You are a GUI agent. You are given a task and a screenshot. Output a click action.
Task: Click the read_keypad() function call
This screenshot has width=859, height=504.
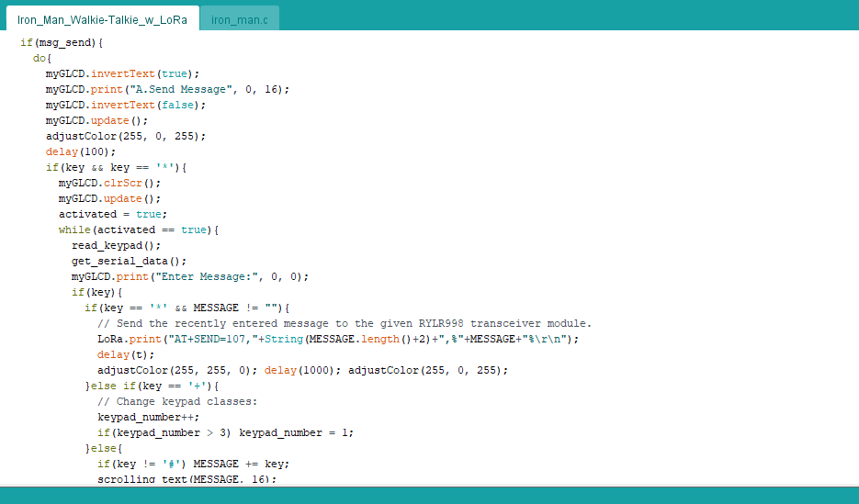(116, 245)
